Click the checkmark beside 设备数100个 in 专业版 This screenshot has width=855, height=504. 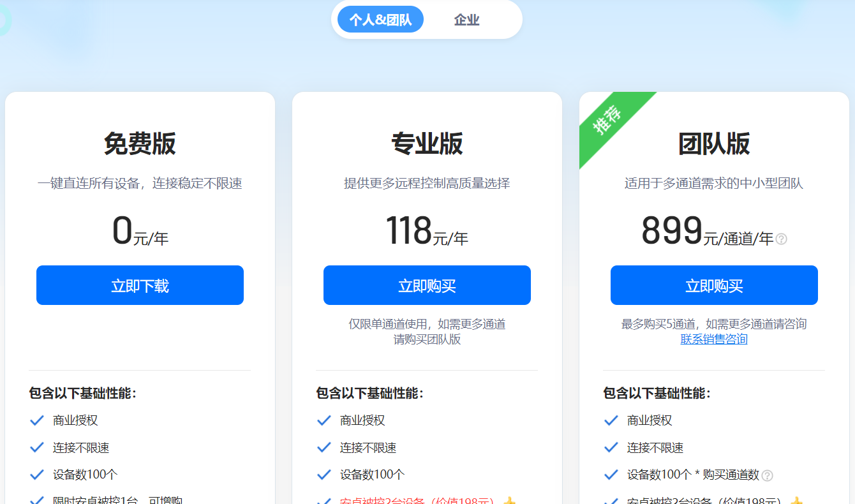tap(324, 475)
